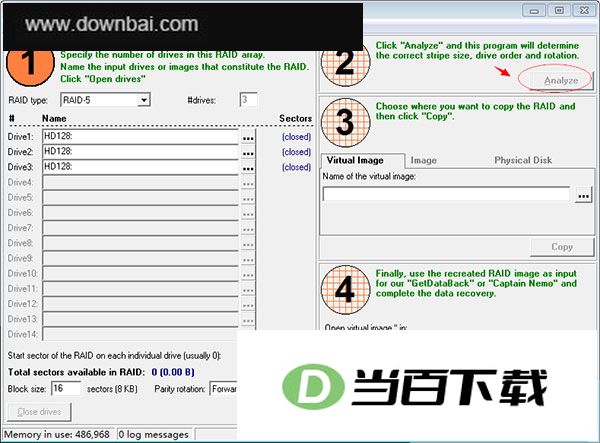Click the Drive5 ellipsis browse button
The image size is (600, 443).
(x=248, y=198)
